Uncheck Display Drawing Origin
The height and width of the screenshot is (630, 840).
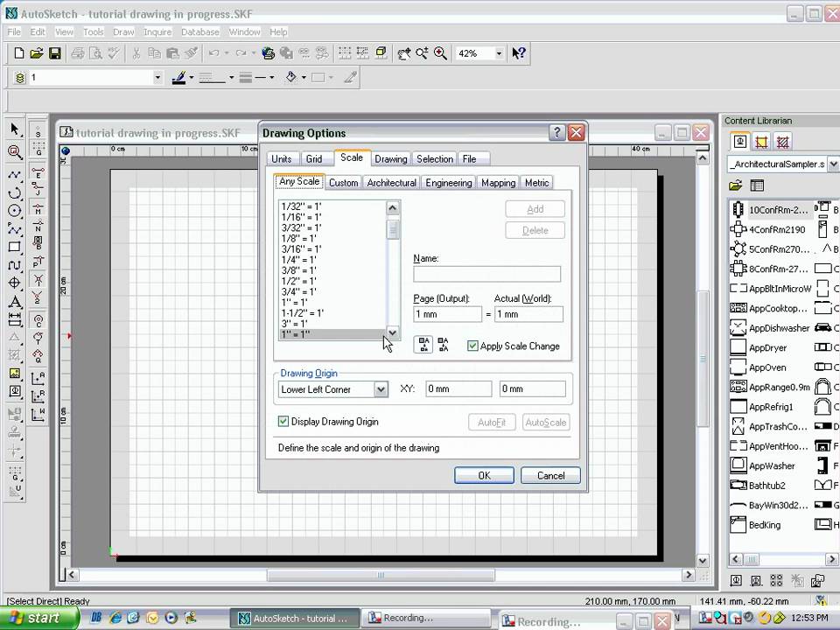[283, 421]
